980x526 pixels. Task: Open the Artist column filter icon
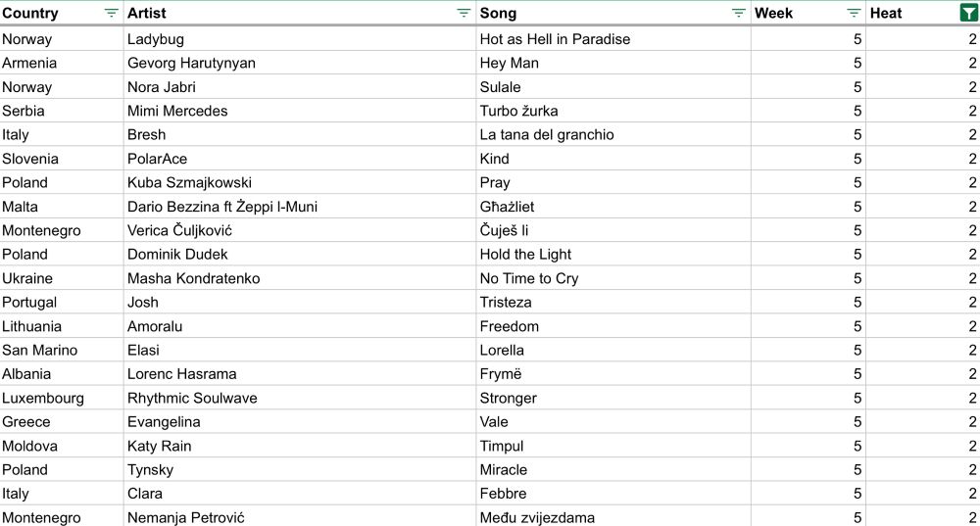tap(464, 13)
